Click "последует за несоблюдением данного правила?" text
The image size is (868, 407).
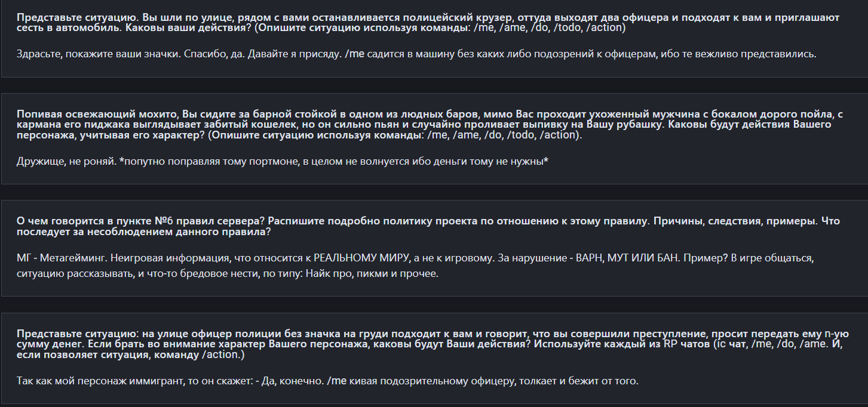[x=143, y=232]
